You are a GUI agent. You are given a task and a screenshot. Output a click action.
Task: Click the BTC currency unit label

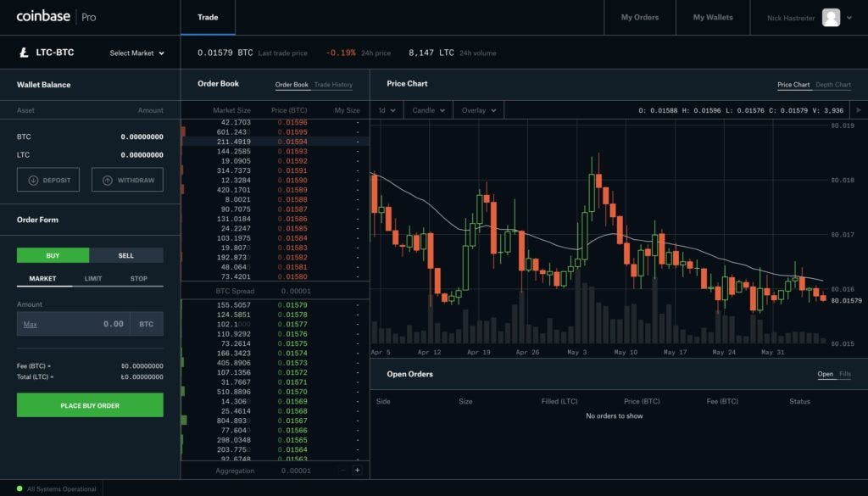point(146,324)
